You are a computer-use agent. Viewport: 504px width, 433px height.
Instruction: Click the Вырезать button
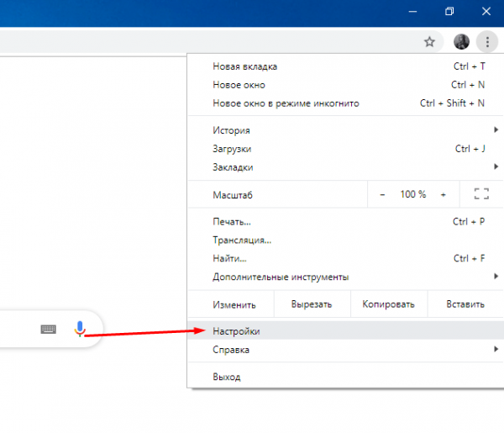[x=312, y=304]
